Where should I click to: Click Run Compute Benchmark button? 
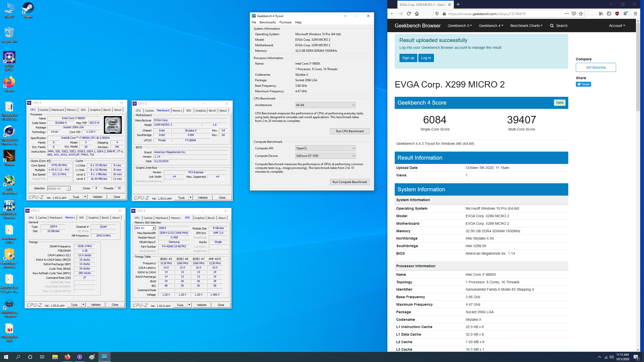pos(350,182)
